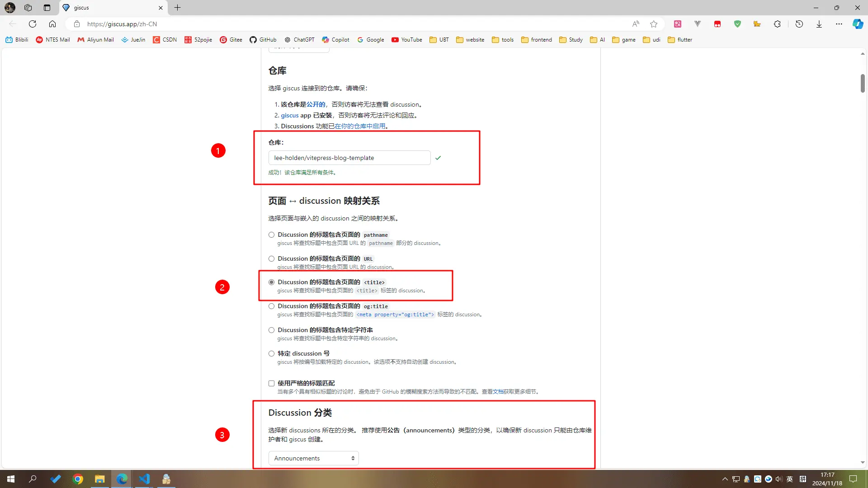Open the 在你的仓库中启用 link
Viewport: 868px width, 488px height.
tap(360, 126)
